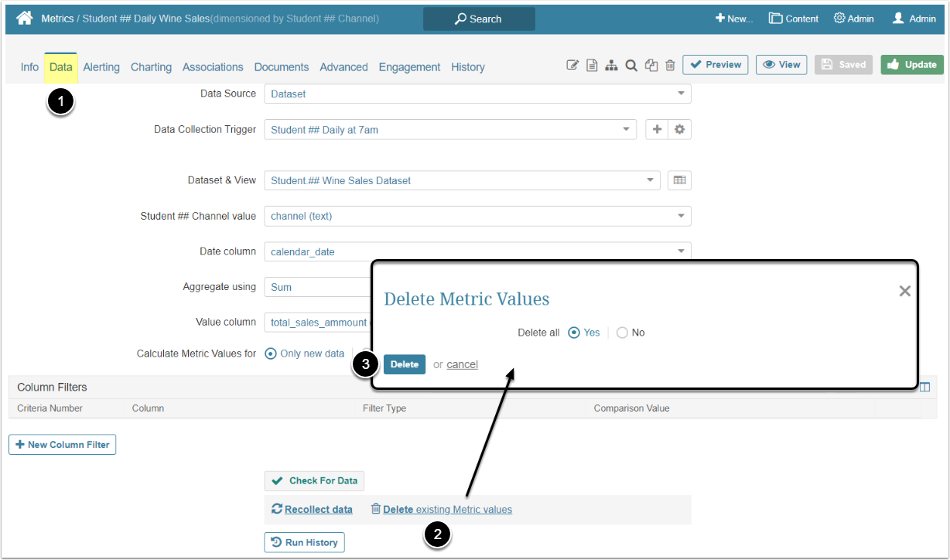The width and height of the screenshot is (950, 560).
Task: Expand the Data Source dropdown
Action: click(477, 94)
